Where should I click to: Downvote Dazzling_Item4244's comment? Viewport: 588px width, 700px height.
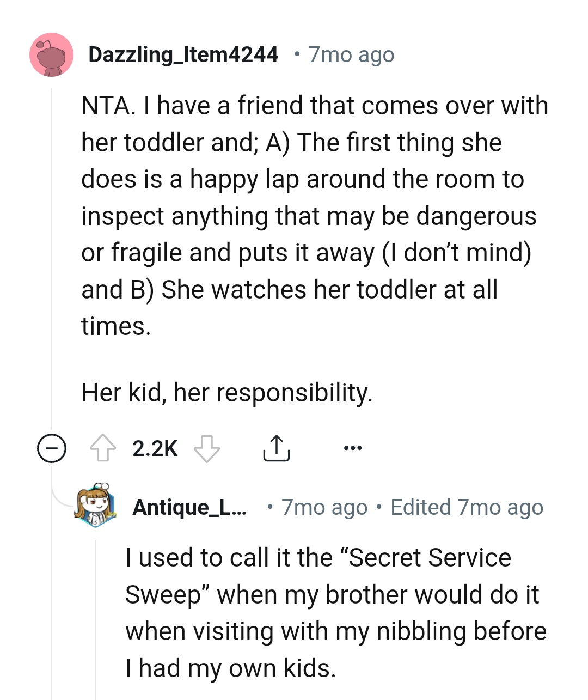(x=207, y=448)
